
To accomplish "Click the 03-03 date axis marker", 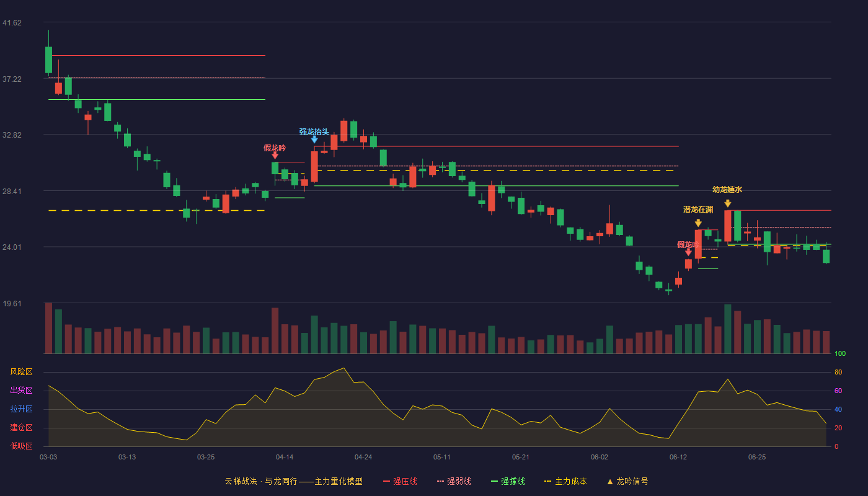I will coord(48,457).
